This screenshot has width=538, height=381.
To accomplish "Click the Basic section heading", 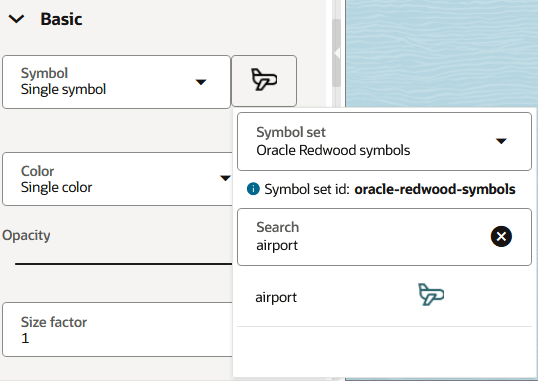I will 61,19.
